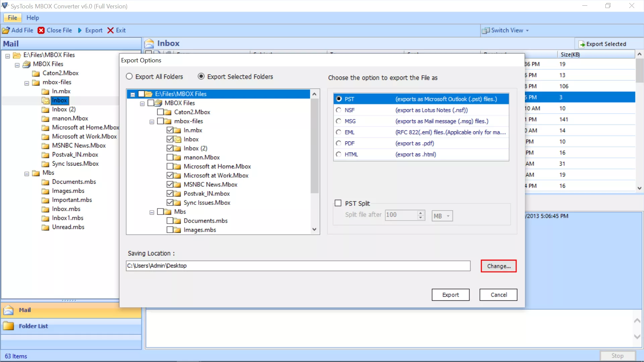The width and height of the screenshot is (644, 362).
Task: Collapse Mbs node in export tree
Action: click(152, 212)
